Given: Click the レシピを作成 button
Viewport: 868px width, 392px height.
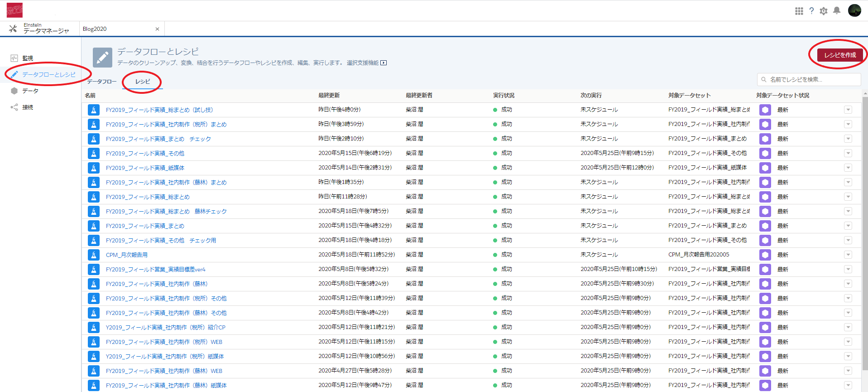Looking at the screenshot, I should coord(840,55).
